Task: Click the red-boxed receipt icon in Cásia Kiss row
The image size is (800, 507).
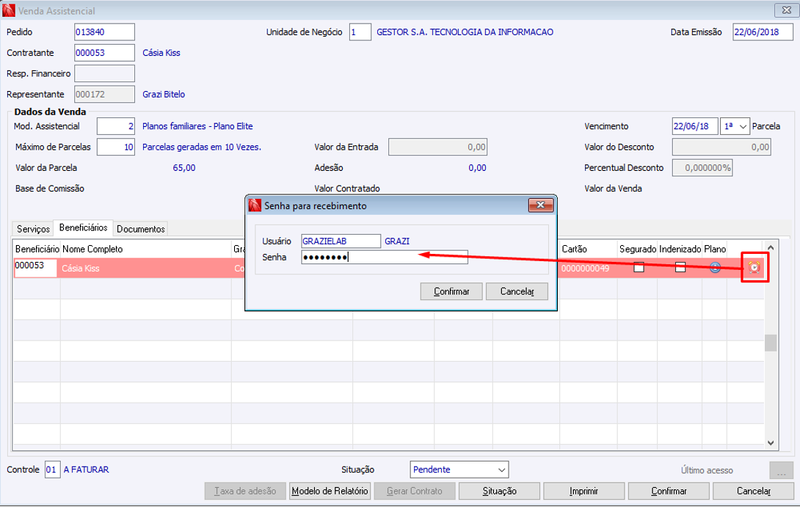Action: [x=754, y=267]
